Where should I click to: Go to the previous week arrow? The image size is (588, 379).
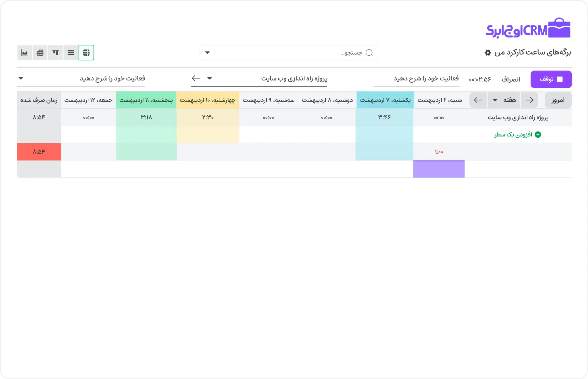529,100
